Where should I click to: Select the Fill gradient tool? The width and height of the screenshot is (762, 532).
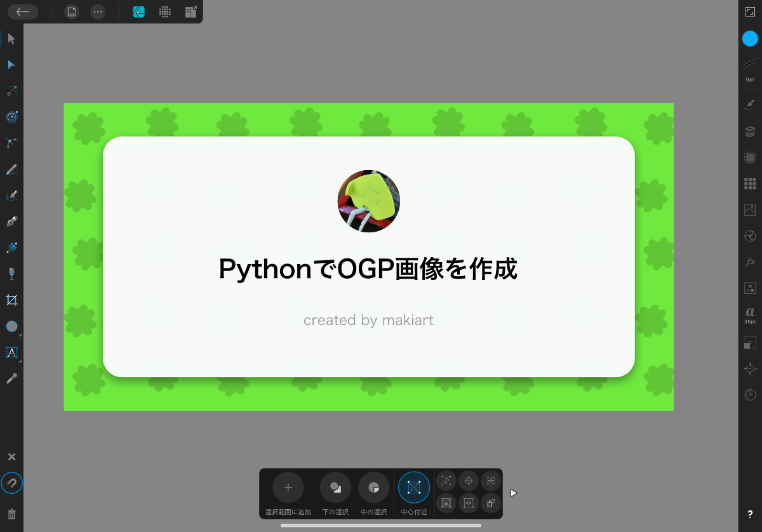click(x=11, y=248)
